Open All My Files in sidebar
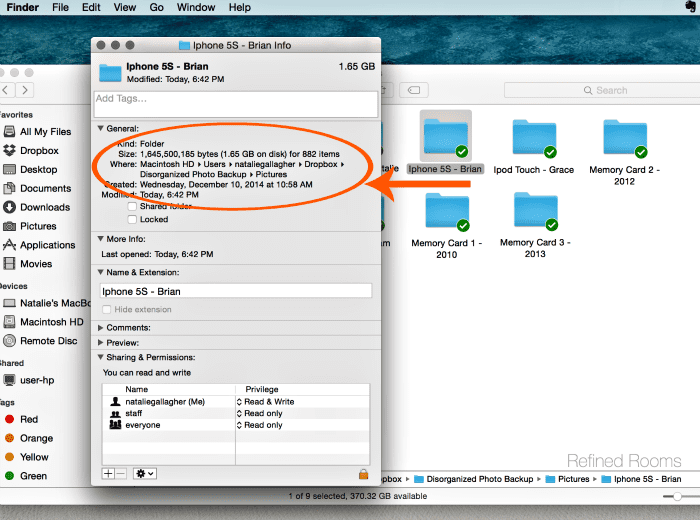Viewport: 700px width, 520px height. pyautogui.click(x=37, y=132)
